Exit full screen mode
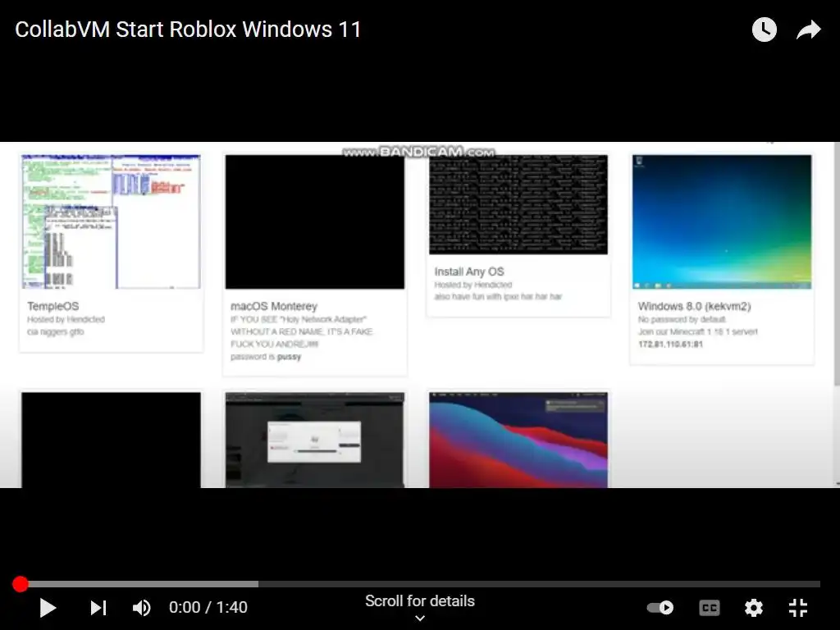840x630 pixels. point(797,608)
